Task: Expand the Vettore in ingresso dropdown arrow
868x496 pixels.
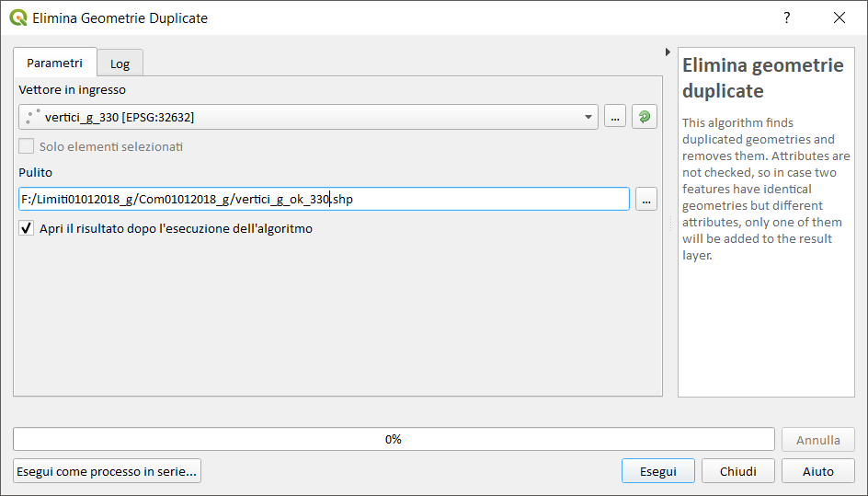Action: [588, 117]
